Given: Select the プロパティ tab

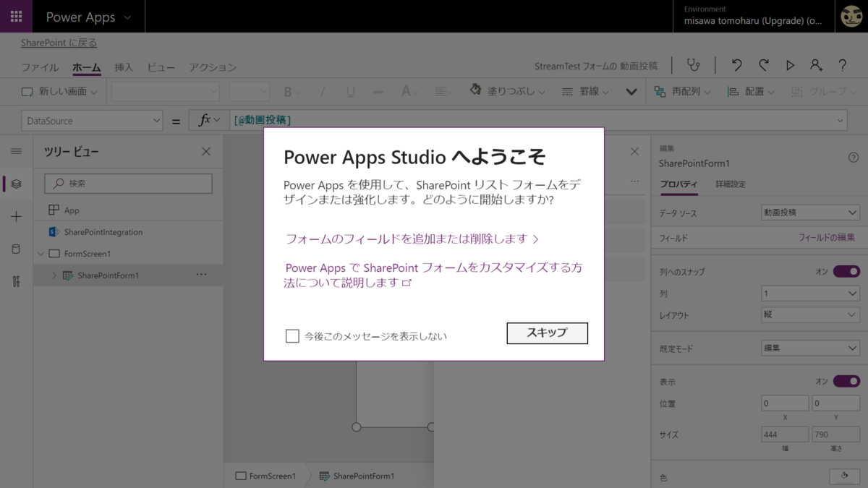Looking at the screenshot, I should pyautogui.click(x=678, y=184).
